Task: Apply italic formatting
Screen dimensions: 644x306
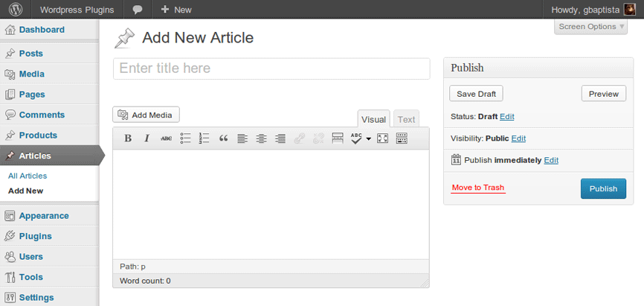Action: [x=146, y=138]
